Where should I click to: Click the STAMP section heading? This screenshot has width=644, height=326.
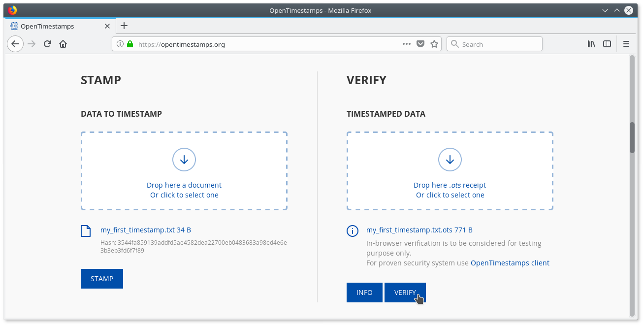pyautogui.click(x=101, y=80)
